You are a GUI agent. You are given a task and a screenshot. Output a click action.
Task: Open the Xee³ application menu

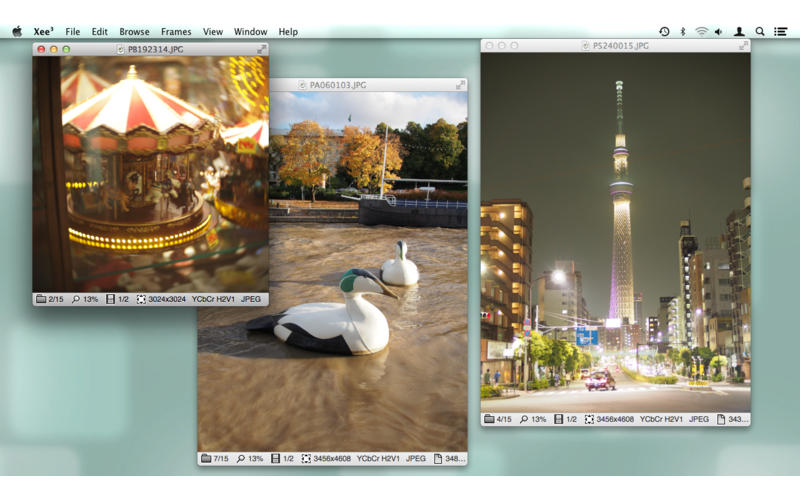click(43, 32)
